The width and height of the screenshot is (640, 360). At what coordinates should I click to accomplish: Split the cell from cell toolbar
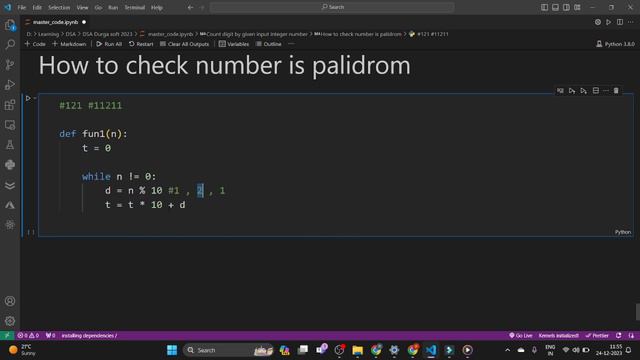596,91
